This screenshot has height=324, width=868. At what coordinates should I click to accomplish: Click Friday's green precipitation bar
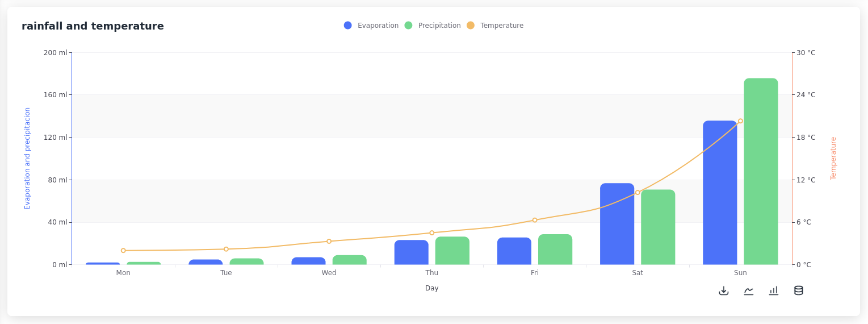click(555, 250)
